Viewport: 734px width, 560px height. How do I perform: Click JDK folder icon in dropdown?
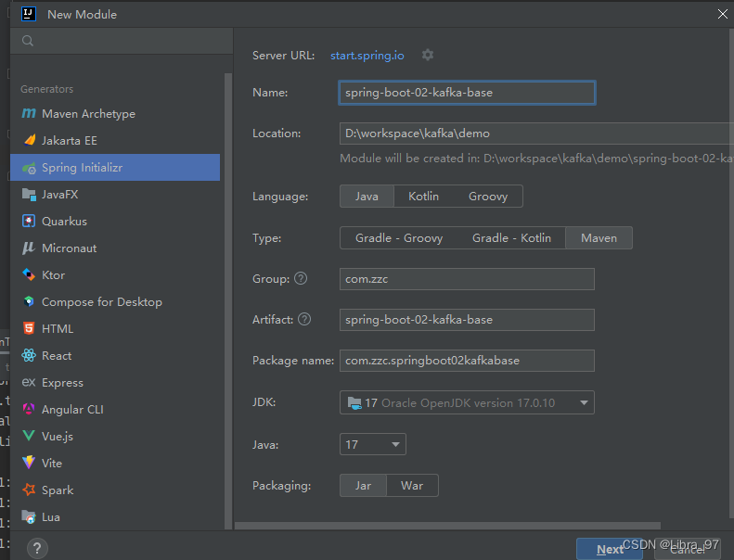[354, 402]
